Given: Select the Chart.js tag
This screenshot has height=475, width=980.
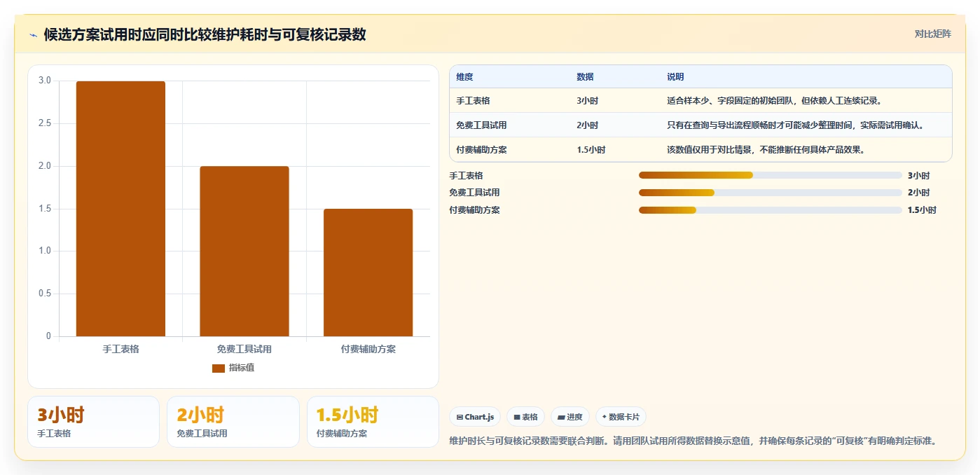Looking at the screenshot, I should (475, 417).
